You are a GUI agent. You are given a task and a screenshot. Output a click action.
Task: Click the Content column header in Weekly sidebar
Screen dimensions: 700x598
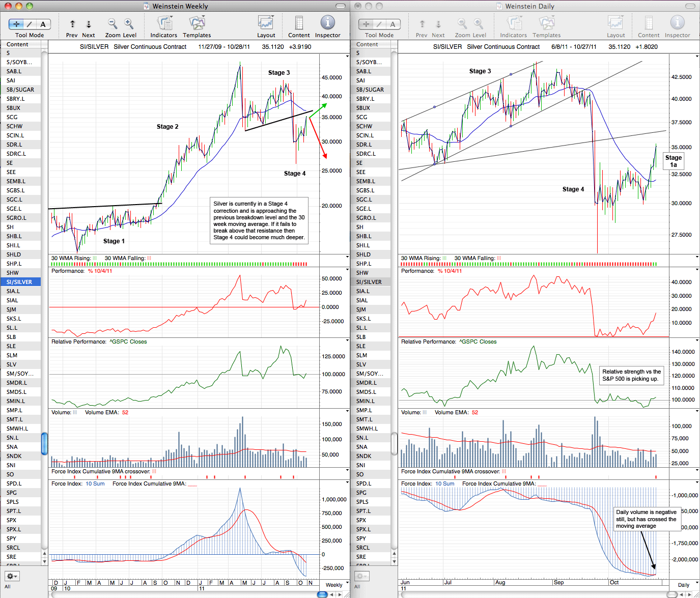20,44
